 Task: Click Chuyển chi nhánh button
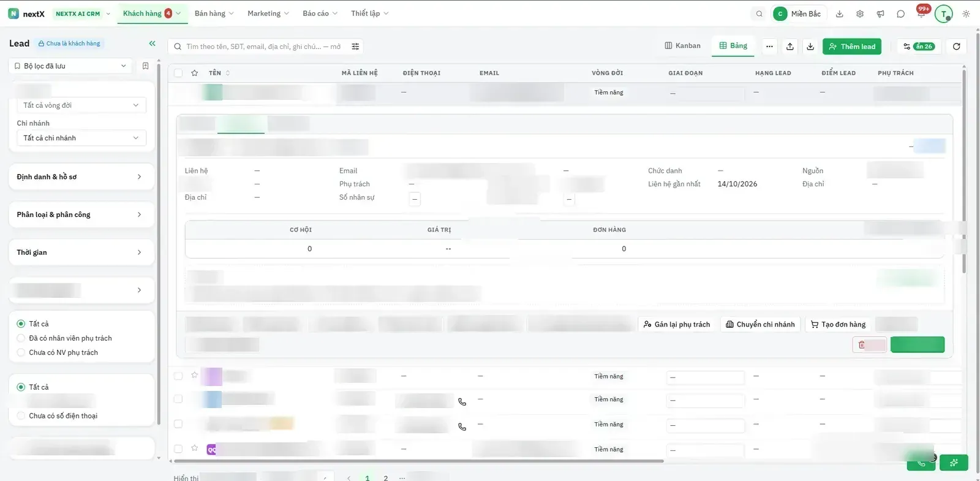tap(760, 324)
